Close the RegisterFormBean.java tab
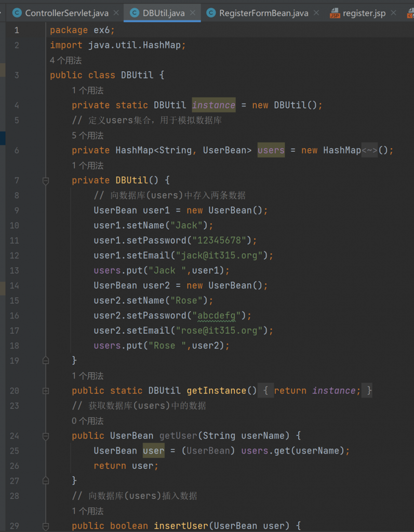 coord(316,13)
